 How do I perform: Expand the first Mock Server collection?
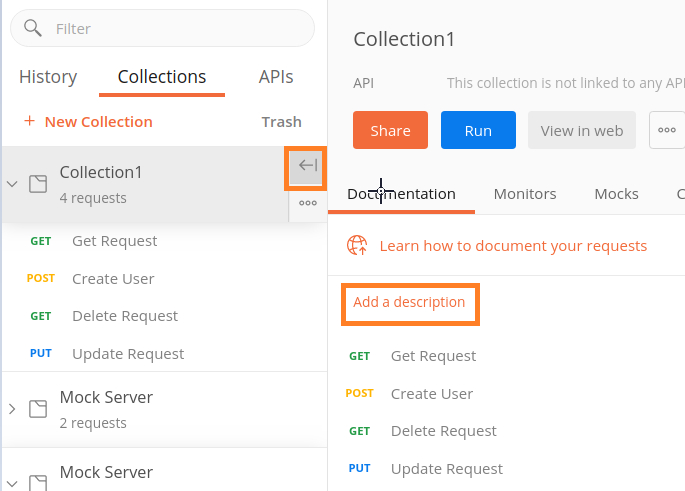12,409
